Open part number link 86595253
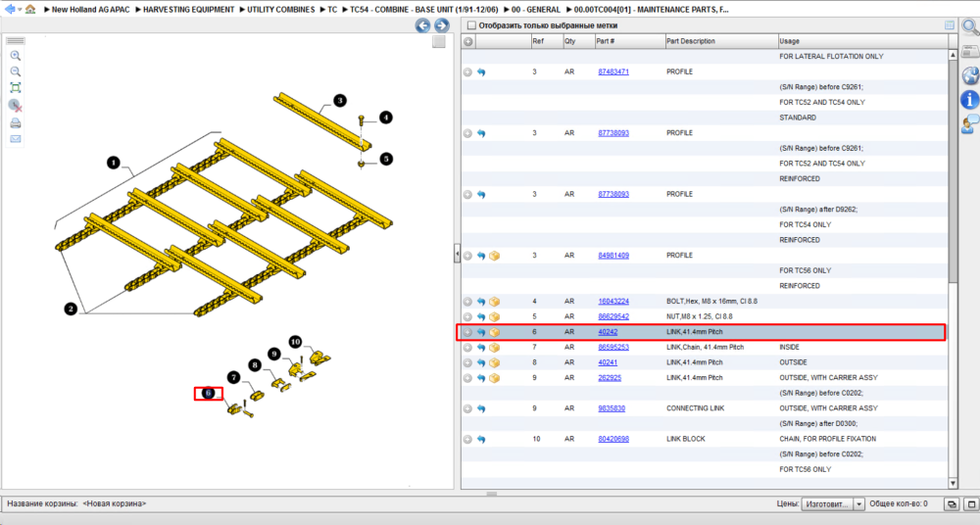This screenshot has height=525, width=980. (x=613, y=347)
